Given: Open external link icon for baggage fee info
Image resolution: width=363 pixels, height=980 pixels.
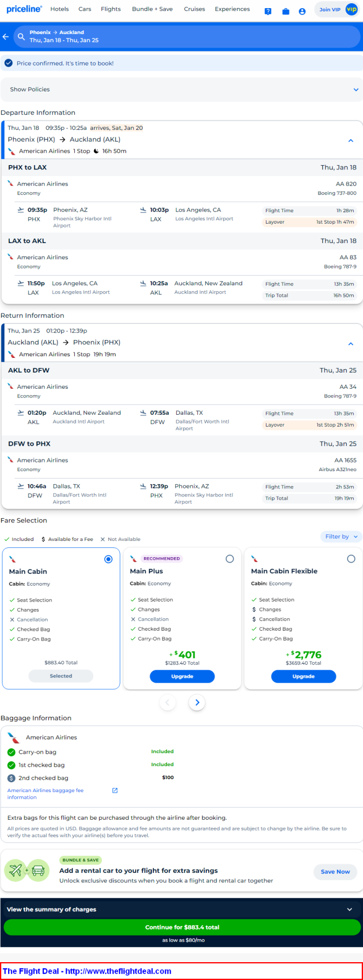Looking at the screenshot, I should point(115,790).
